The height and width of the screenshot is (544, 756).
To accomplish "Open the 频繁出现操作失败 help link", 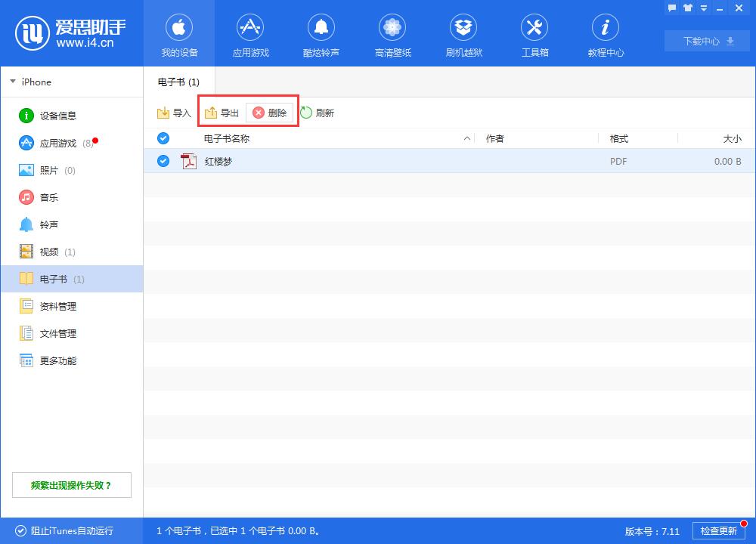I will pyautogui.click(x=71, y=484).
